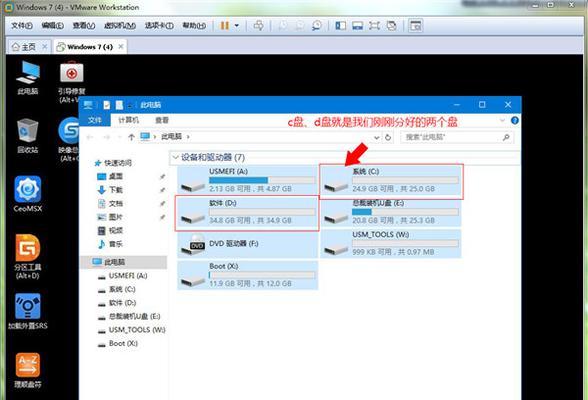
Task: Click the VMware snapshot manager icon
Action: [x=317, y=25]
